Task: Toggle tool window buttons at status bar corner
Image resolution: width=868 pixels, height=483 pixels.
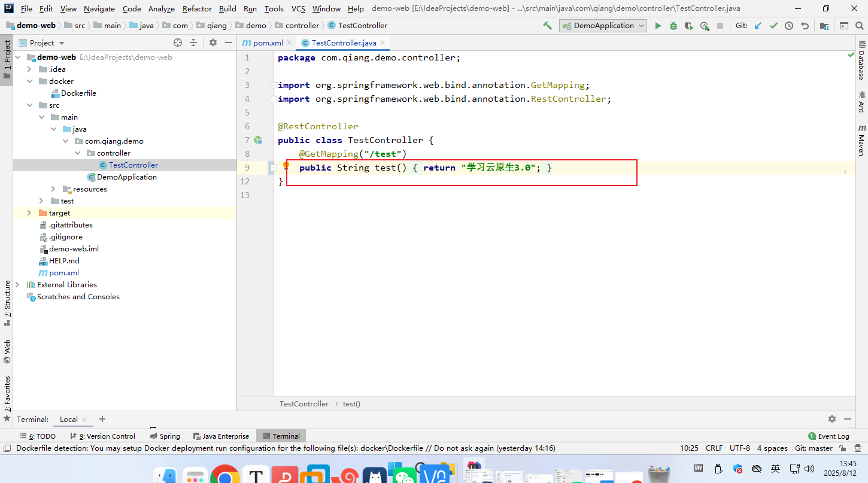Action: 7,448
